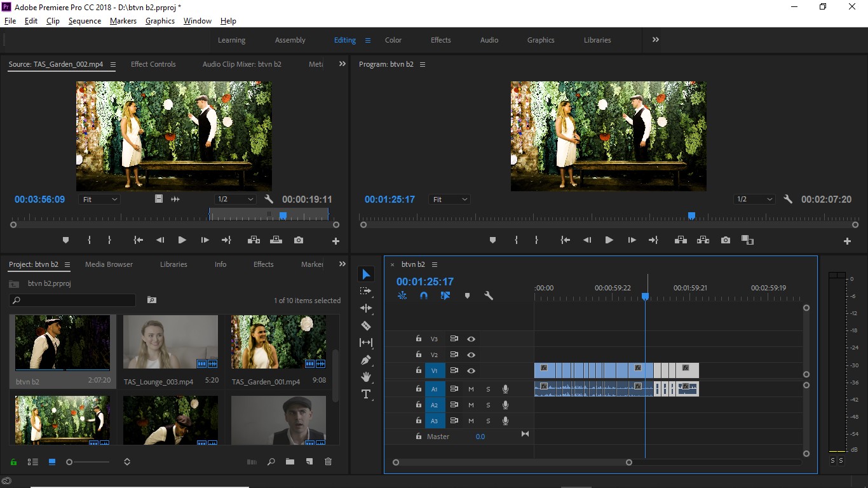This screenshot has width=868, height=488.
Task: Select the Track Select Forward tool
Action: click(366, 291)
